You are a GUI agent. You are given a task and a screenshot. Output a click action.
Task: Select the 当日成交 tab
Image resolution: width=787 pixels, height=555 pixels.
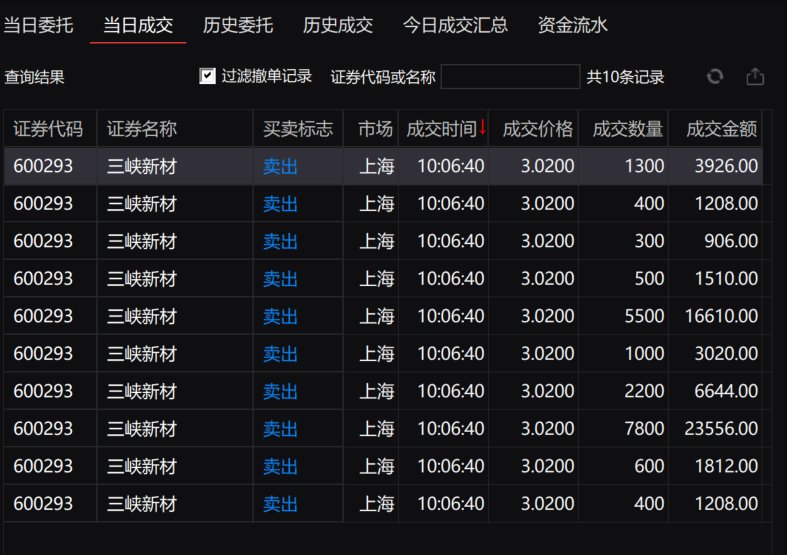point(138,25)
